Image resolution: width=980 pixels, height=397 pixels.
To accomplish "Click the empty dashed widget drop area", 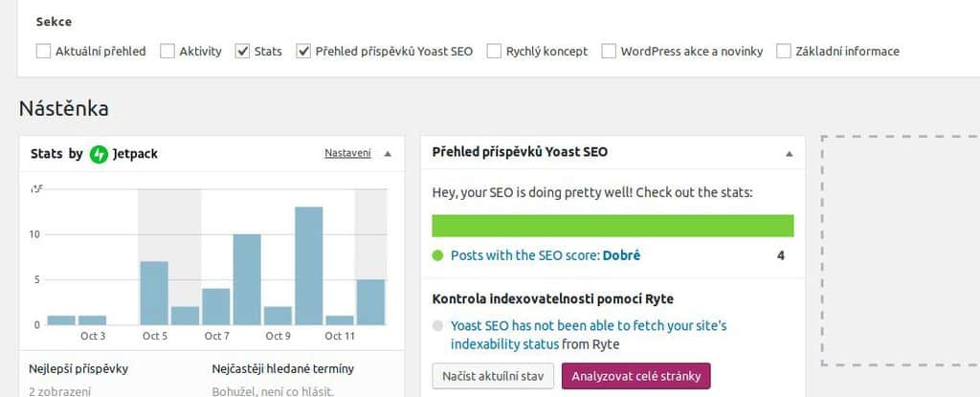I will (900, 250).
